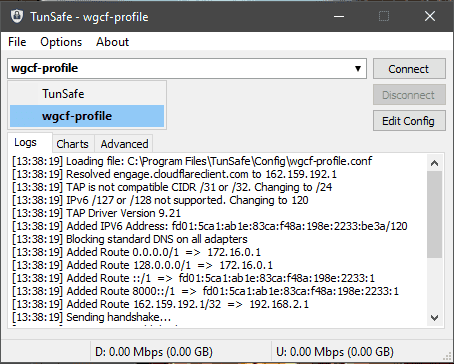Choose wgcf-profile in the dropdown list
This screenshot has width=454, height=364.
point(87,116)
